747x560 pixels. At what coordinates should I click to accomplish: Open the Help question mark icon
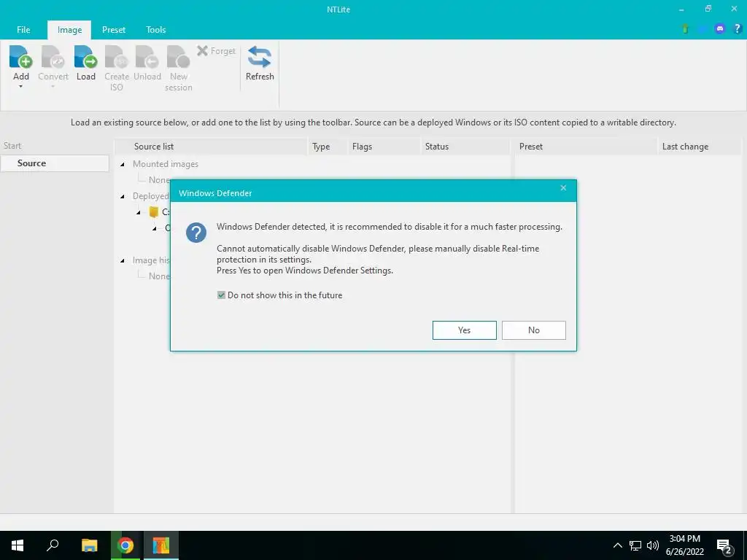737,29
